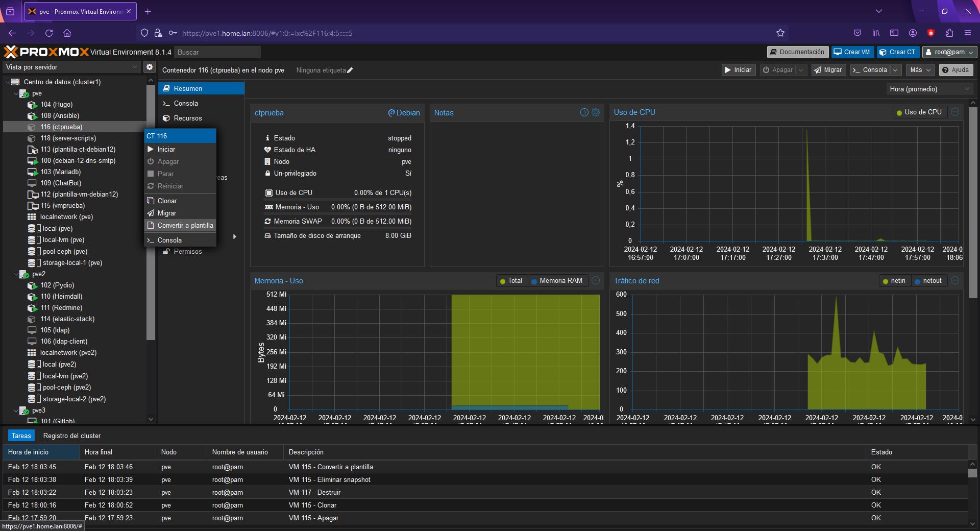Screen dimensions: 980x531
Task: Toggle the netout series in network chart
Action: click(928, 281)
